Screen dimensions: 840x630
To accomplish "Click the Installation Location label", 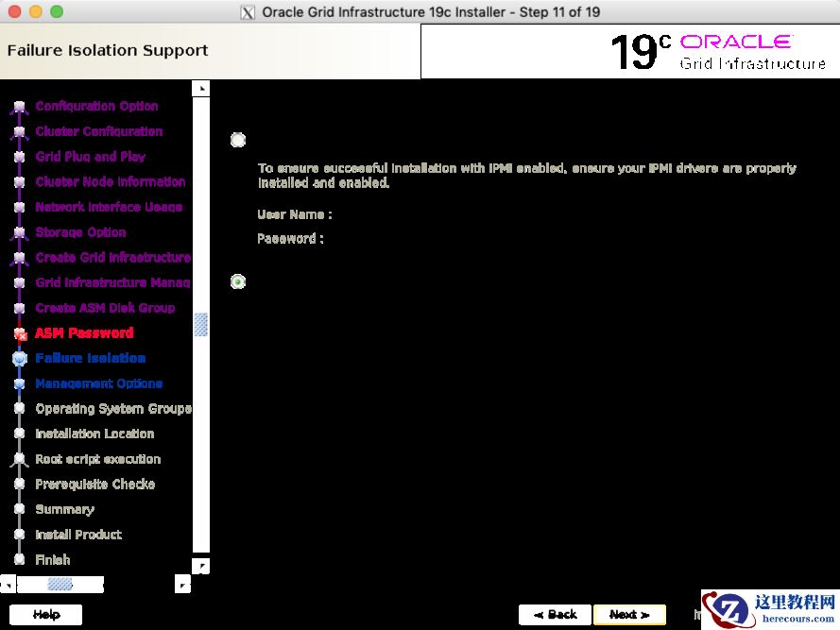I will click(x=94, y=434).
